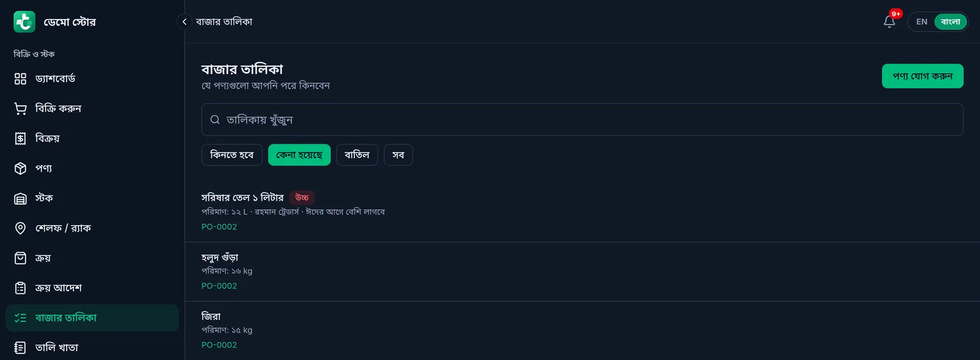The height and width of the screenshot is (360, 980).
Task: Open ক্রয় shopping bag icon
Action: tap(20, 258)
